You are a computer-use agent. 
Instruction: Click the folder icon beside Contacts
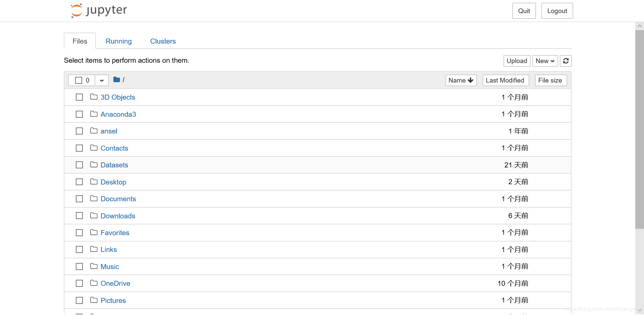click(x=94, y=148)
